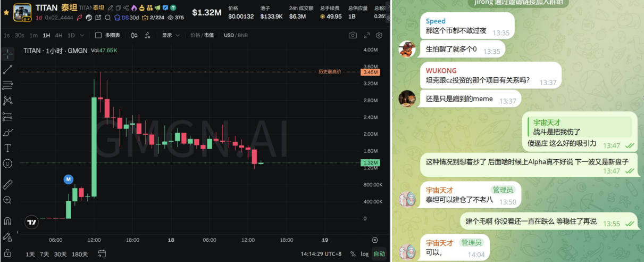
Task: Open the emoji sticker tool
Action: pos(7,163)
